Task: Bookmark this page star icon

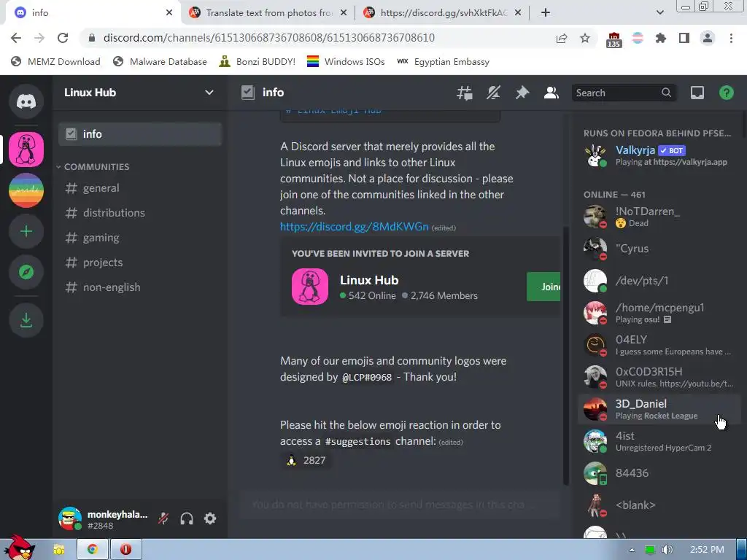Action: [585, 38]
